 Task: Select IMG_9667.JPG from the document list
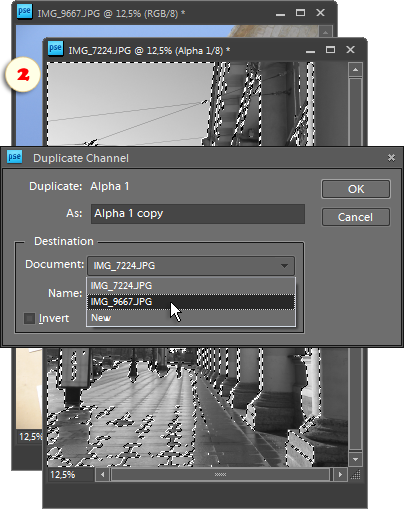tap(191, 302)
